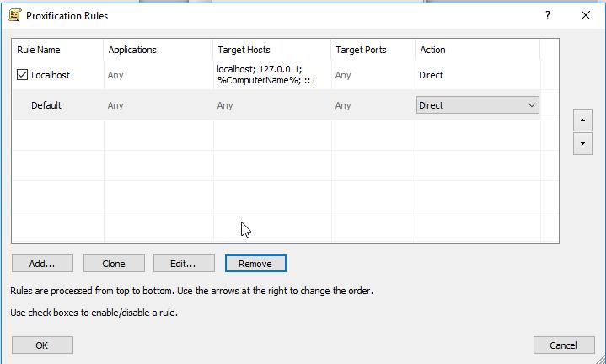Move selected rule down with arrow button
Viewport: 606px width, 364px height.
pyautogui.click(x=582, y=144)
